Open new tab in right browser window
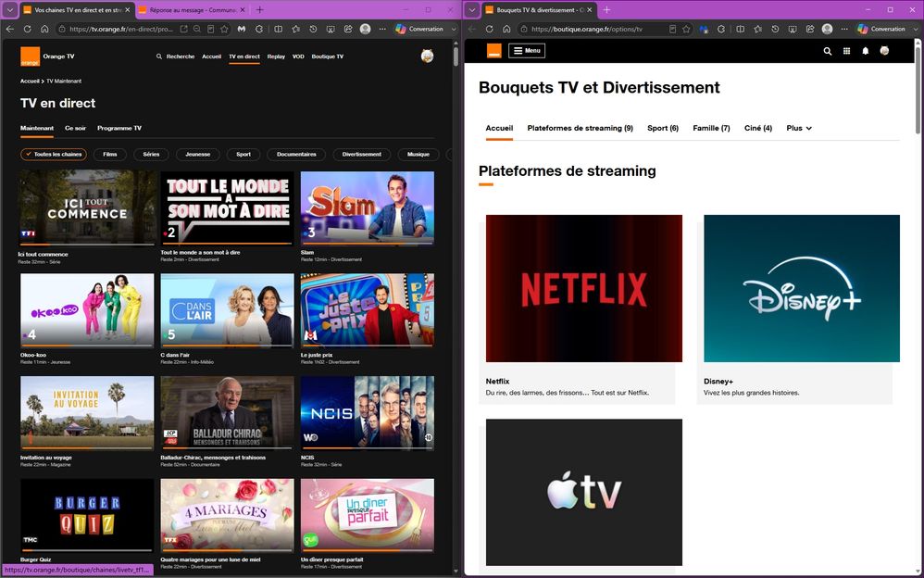The height and width of the screenshot is (578, 924). tap(606, 10)
